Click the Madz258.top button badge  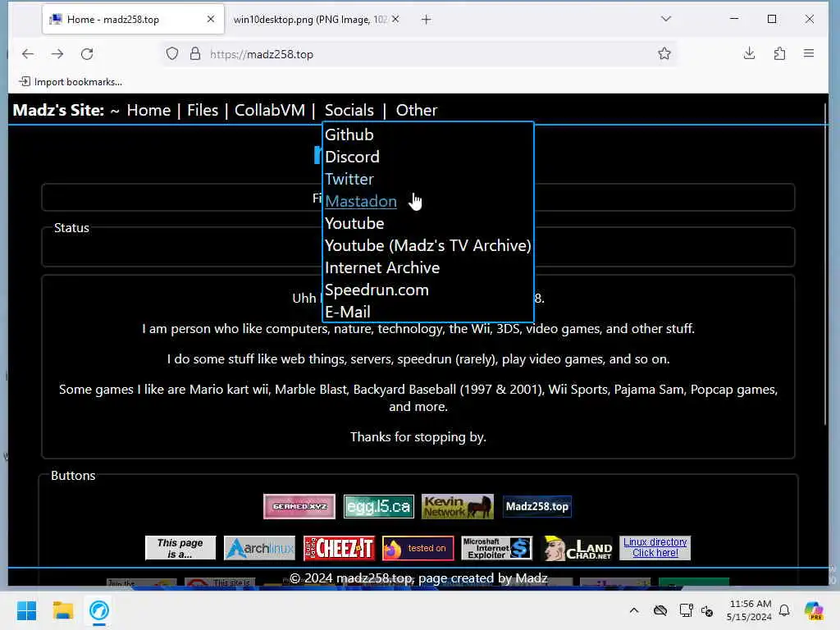pos(536,506)
